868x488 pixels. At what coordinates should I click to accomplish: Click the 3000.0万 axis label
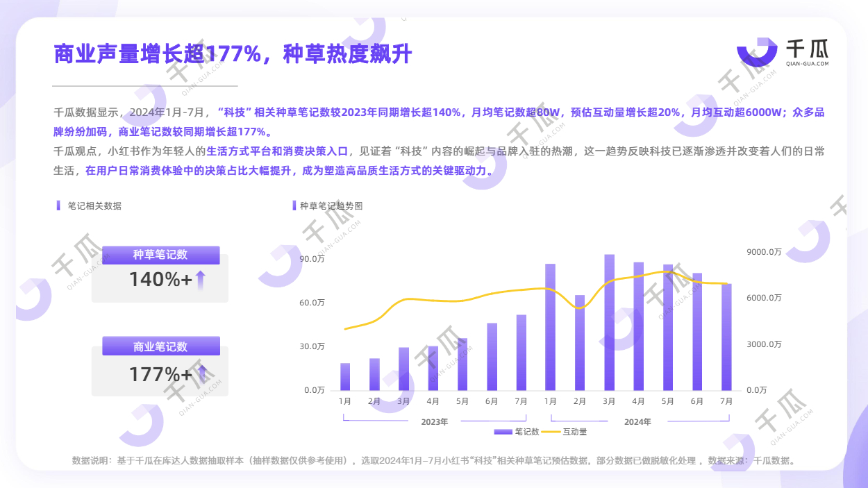764,344
